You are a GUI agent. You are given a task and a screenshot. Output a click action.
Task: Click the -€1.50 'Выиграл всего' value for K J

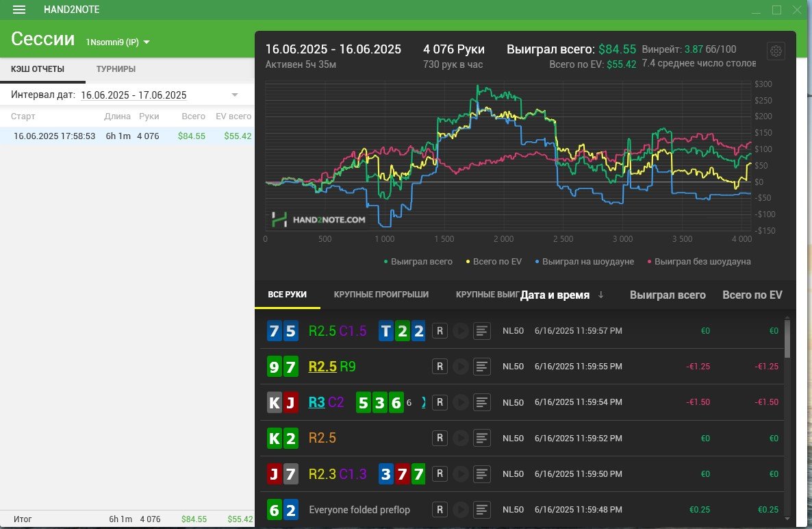click(698, 402)
